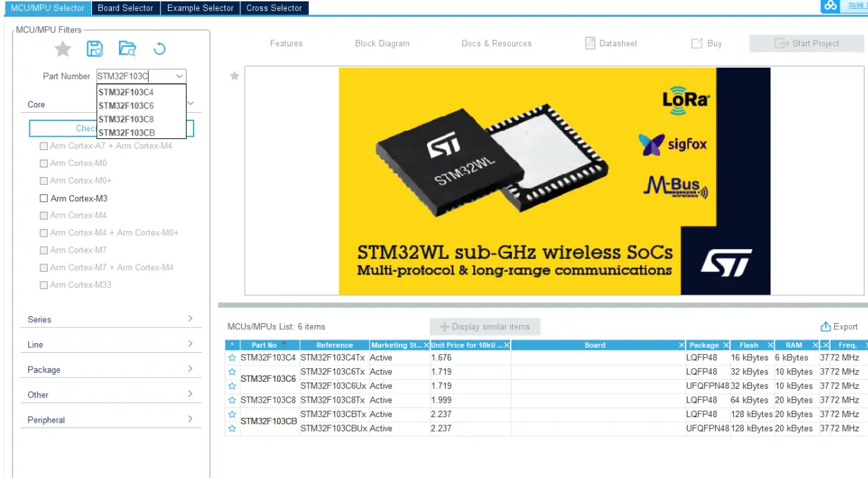Star the STM32F103CBUx row

(232, 428)
